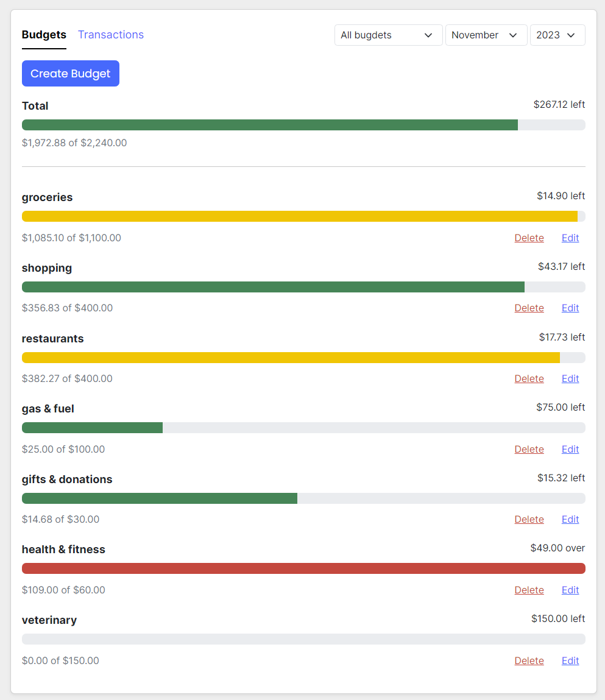Delete the veterinary budget
605x700 pixels.
click(528, 660)
